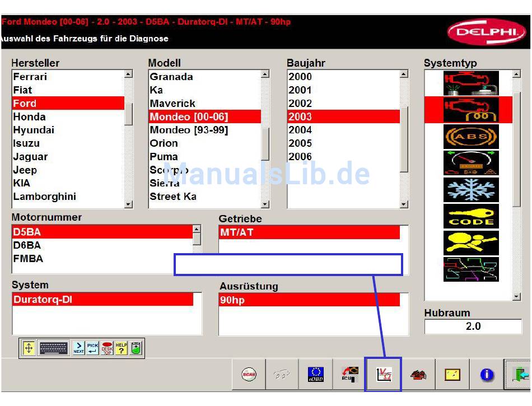
Task: Click down arrow of Baujahr list scrollbar
Action: (404, 204)
